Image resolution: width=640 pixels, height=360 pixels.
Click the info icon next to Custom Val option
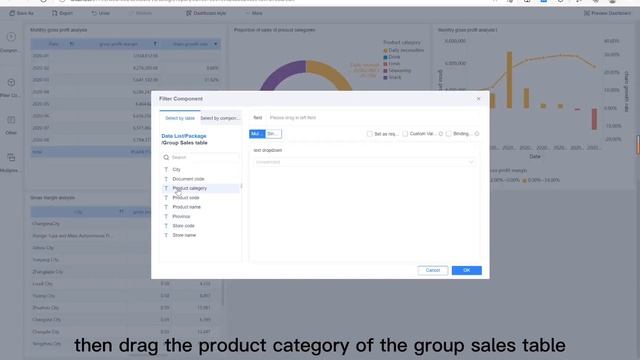(441, 134)
